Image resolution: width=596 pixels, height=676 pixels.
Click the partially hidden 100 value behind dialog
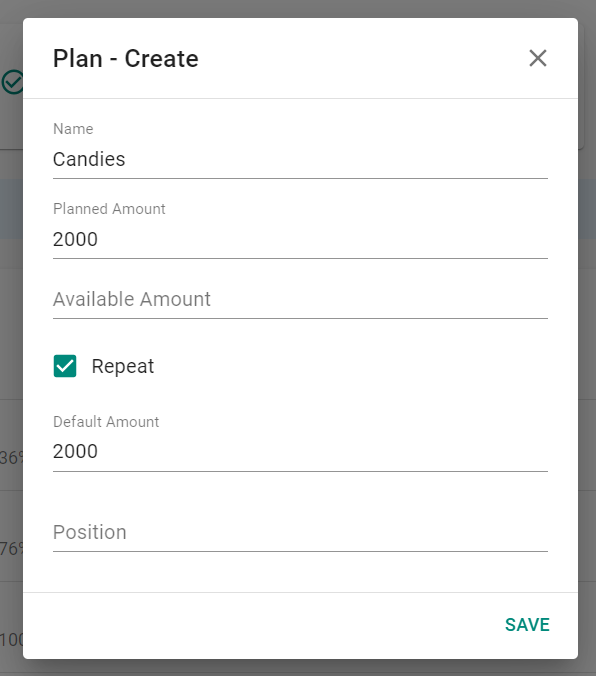click(x=12, y=639)
